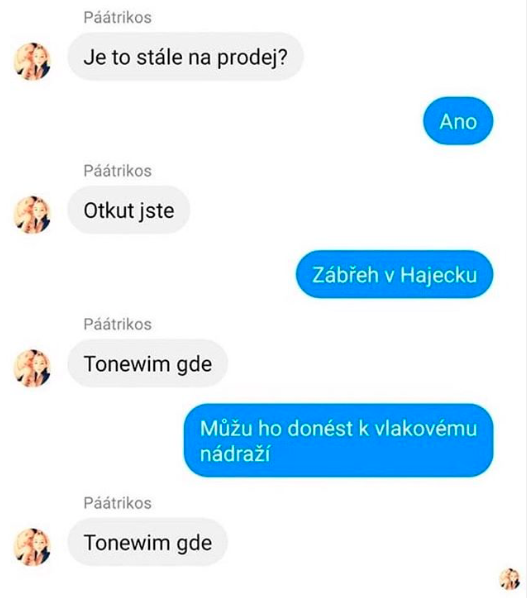Click avatar beside the first "Tonewim gde"

tap(32, 368)
